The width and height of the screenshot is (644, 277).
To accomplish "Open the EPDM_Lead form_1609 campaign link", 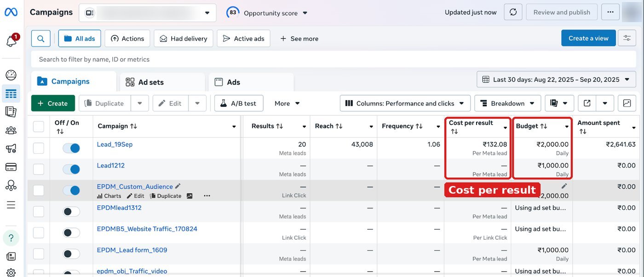I will click(132, 250).
